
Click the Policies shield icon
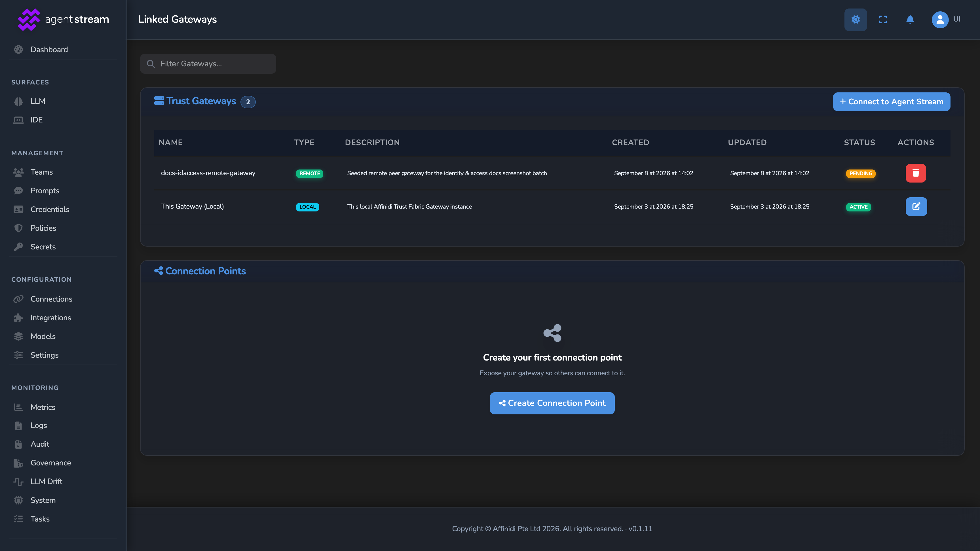(x=18, y=228)
